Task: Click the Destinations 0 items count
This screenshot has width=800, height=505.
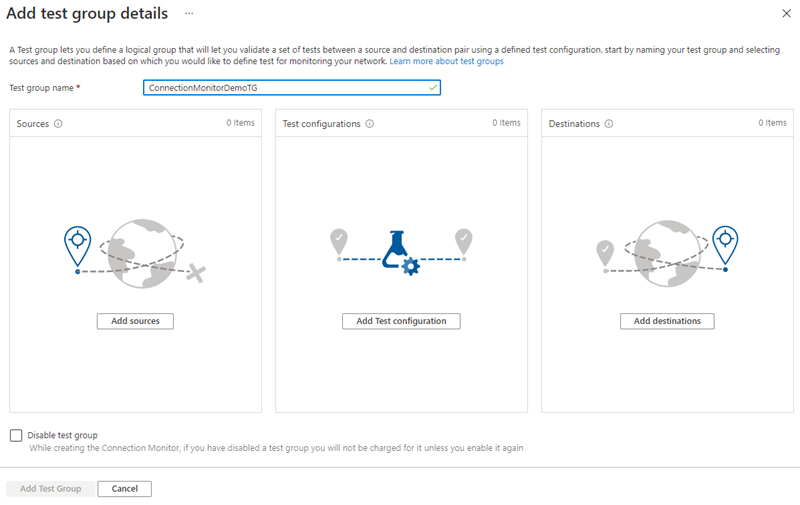Action: [771, 123]
